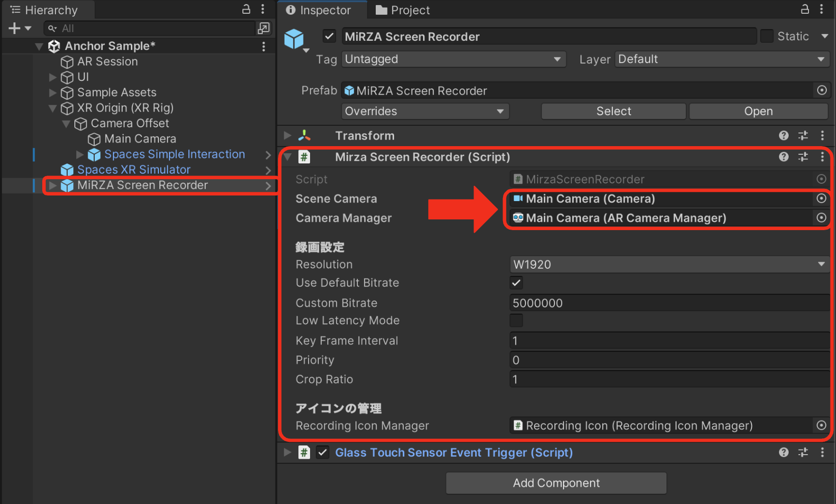
Task: Open Recording Icon Manager object picker
Action: click(821, 425)
